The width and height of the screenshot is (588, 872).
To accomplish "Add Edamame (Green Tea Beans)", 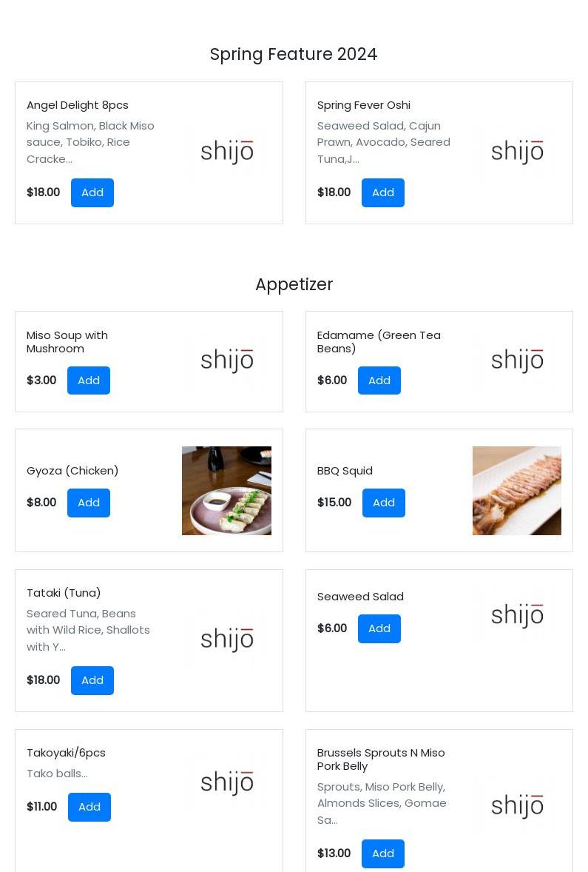I will (x=379, y=380).
